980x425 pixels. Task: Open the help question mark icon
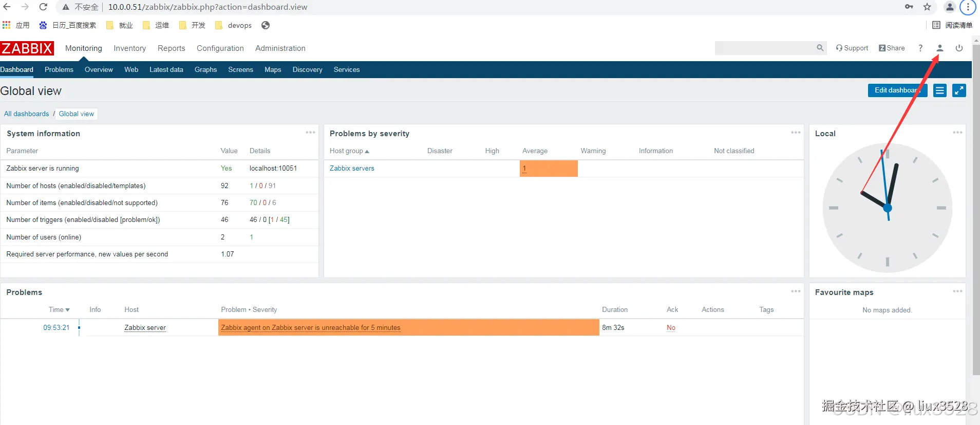tap(920, 48)
